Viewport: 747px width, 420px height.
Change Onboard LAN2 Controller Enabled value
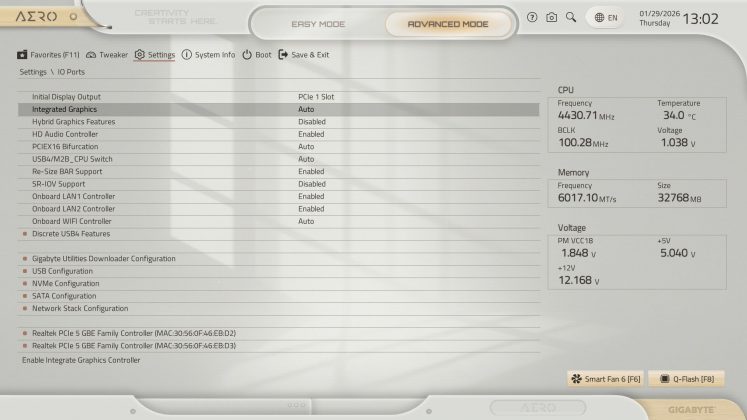[311, 208]
